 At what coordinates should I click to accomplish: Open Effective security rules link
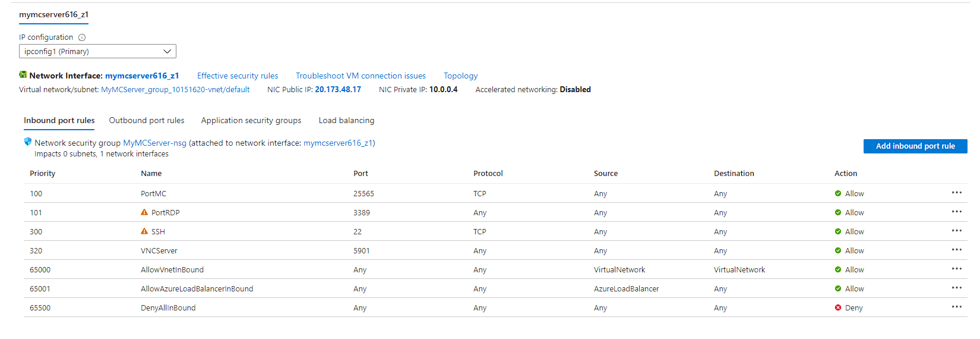pyautogui.click(x=238, y=76)
